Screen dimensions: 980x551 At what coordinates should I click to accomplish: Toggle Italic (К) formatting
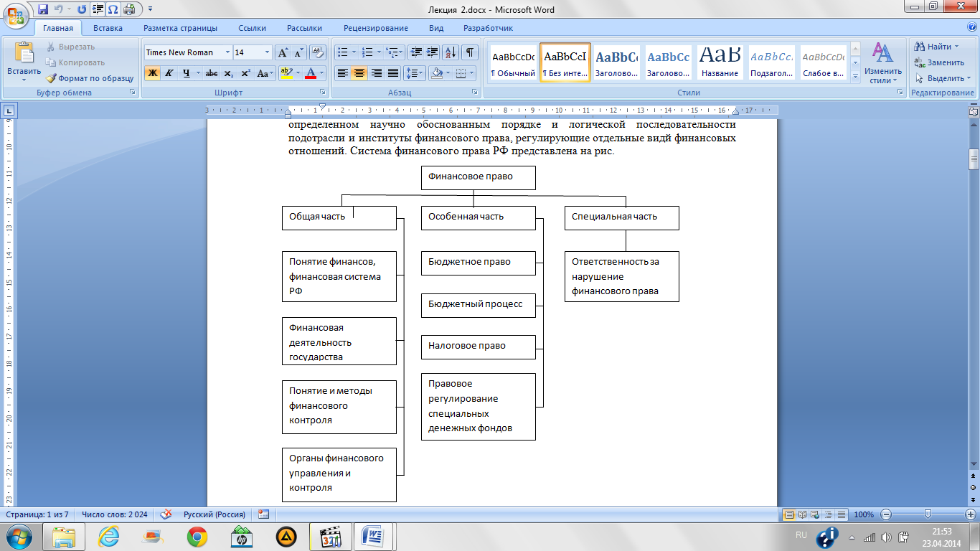[x=169, y=73]
